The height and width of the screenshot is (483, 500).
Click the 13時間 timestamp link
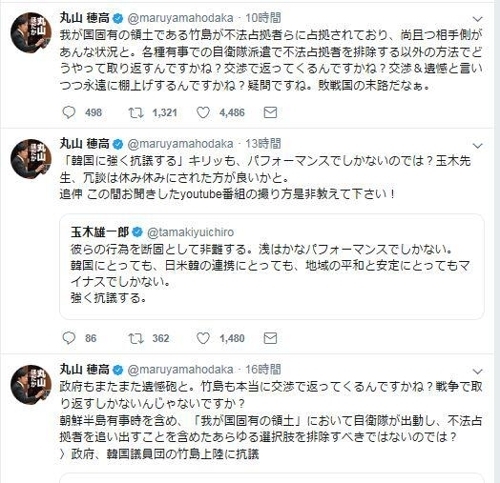tap(263, 144)
